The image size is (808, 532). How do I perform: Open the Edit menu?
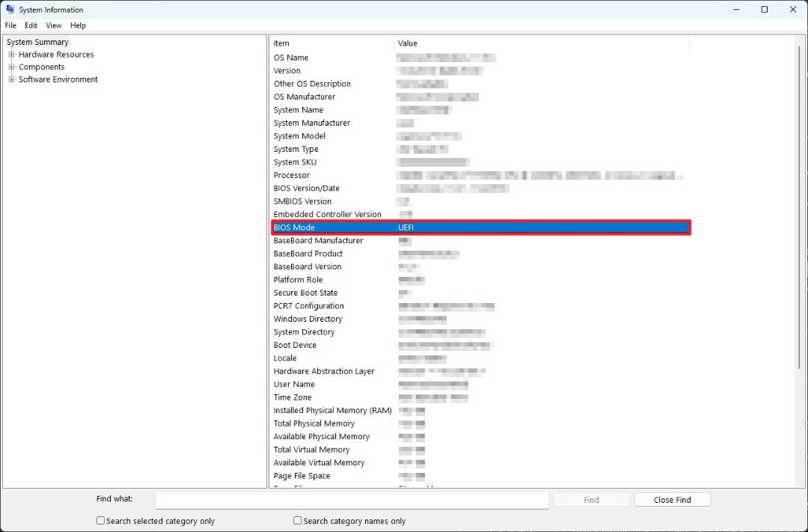tap(31, 25)
